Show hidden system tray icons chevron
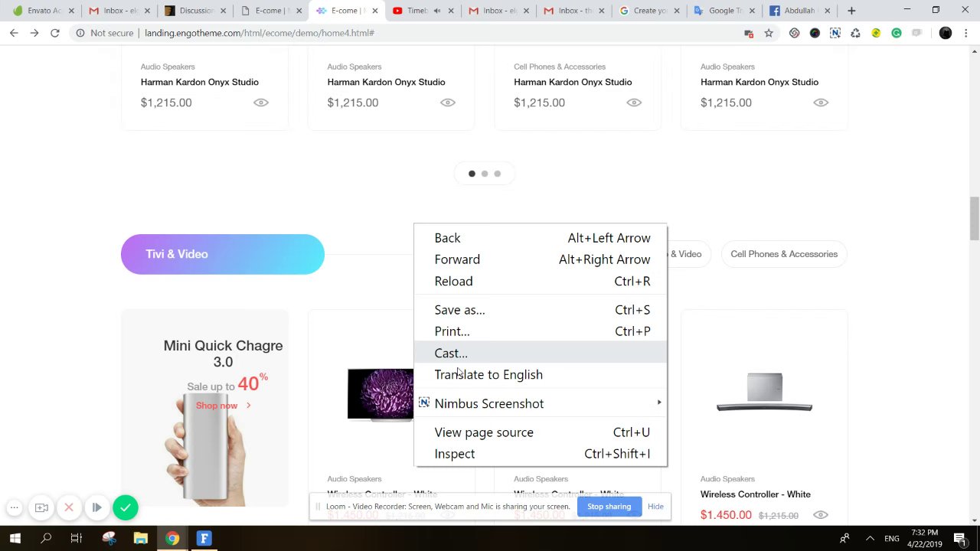This screenshot has width=980, height=551. (x=870, y=539)
